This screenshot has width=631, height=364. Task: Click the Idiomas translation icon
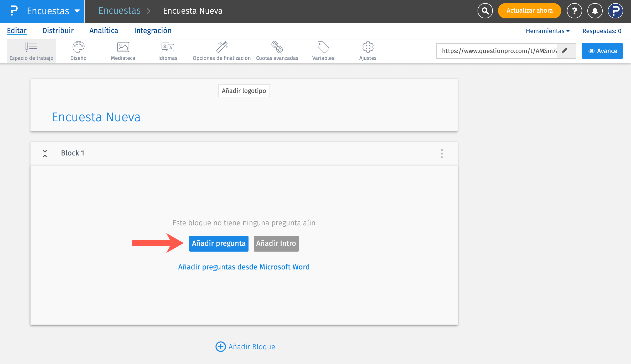tap(168, 47)
